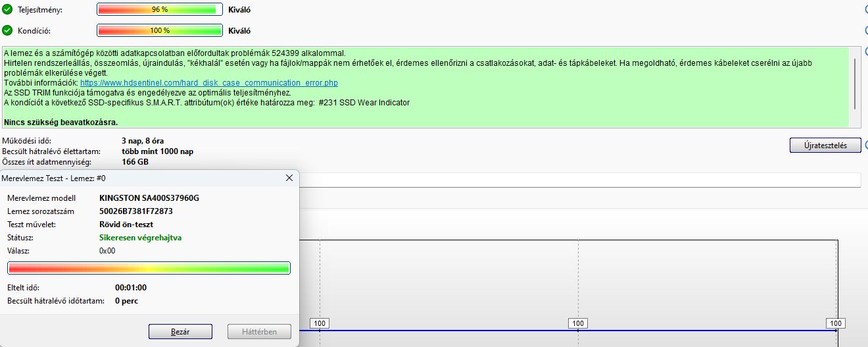This screenshot has height=347, width=868.
Task: Click the Becsült hátralévő élettartam label
Action: tap(51, 151)
